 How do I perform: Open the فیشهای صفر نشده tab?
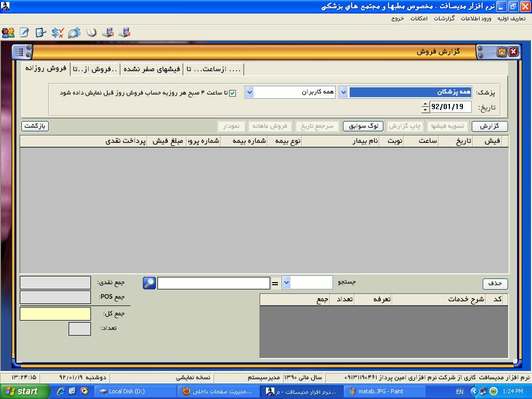[x=152, y=70]
